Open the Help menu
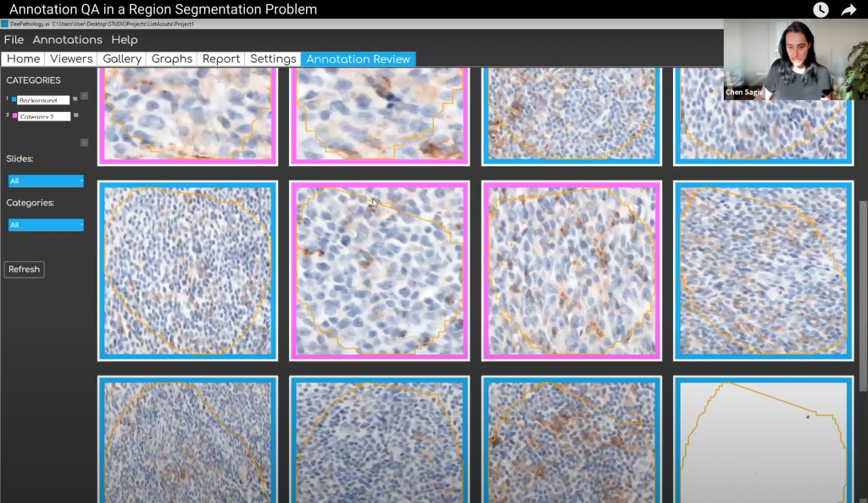Image resolution: width=868 pixels, height=503 pixels. 124,39
